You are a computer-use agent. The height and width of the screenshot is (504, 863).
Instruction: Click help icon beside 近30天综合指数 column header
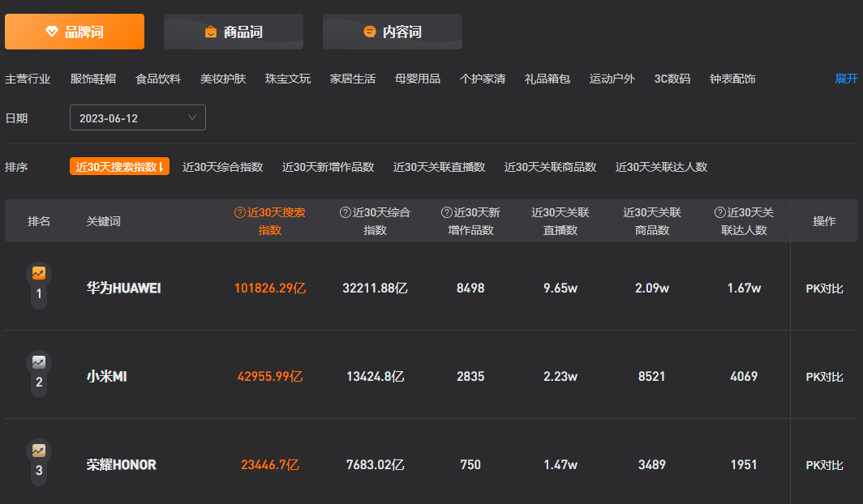click(345, 212)
